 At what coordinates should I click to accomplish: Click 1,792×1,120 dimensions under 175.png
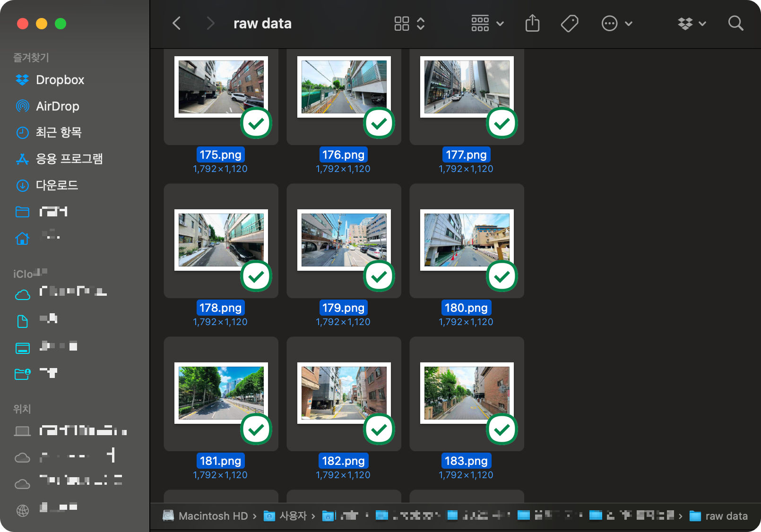coord(220,169)
